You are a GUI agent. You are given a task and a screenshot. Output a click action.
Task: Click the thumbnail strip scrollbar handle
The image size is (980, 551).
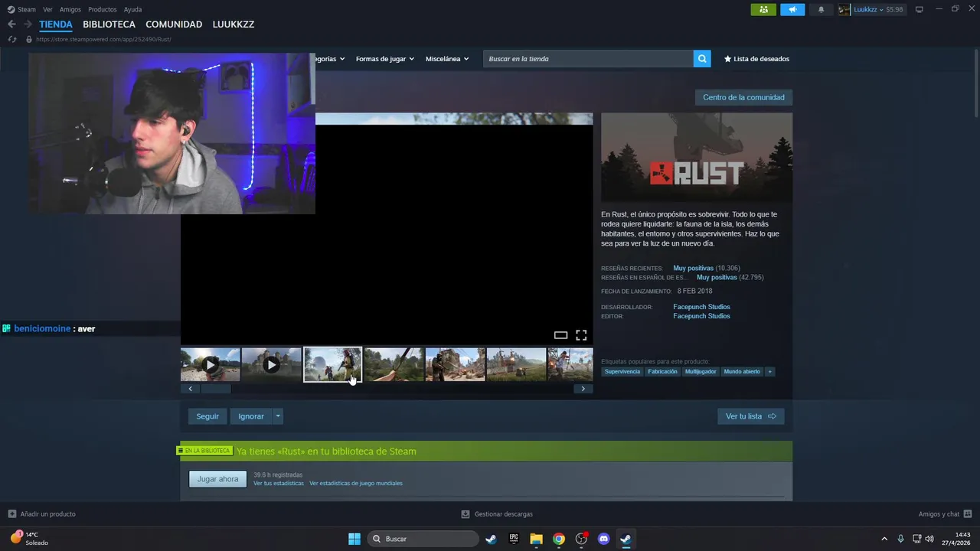[215, 389]
